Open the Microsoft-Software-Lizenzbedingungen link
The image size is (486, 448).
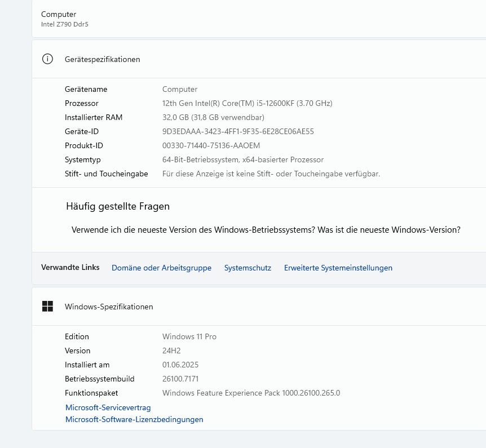pyautogui.click(x=134, y=419)
